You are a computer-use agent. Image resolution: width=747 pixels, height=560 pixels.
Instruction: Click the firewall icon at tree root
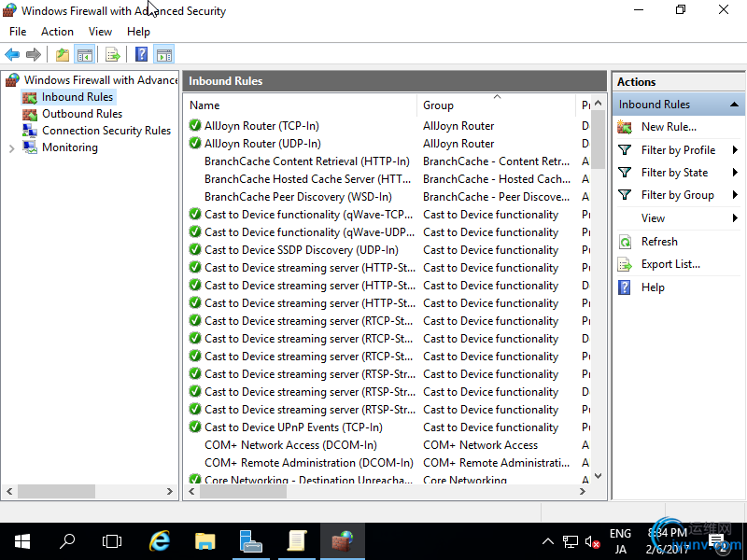point(13,80)
